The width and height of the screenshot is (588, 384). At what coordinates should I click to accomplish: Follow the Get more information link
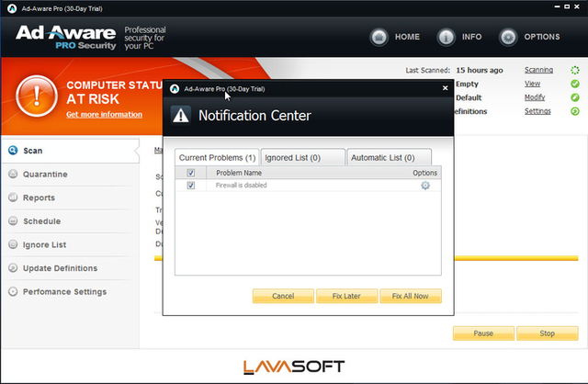click(x=104, y=115)
